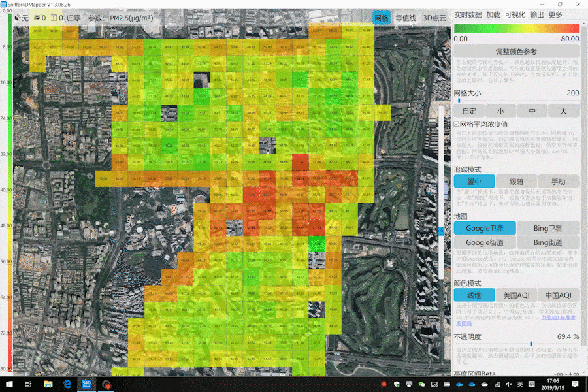
Task: Click the 归零 reset button
Action: point(74,18)
